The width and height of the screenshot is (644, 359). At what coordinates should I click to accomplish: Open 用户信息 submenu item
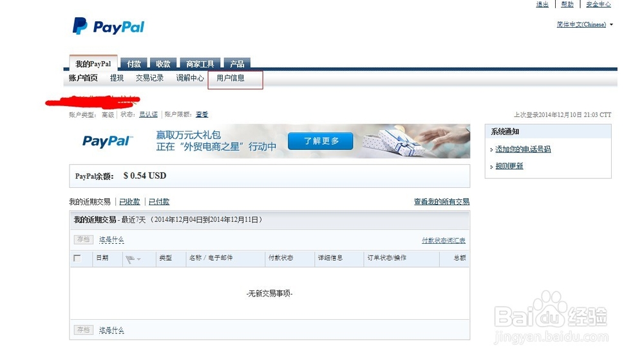coord(231,78)
